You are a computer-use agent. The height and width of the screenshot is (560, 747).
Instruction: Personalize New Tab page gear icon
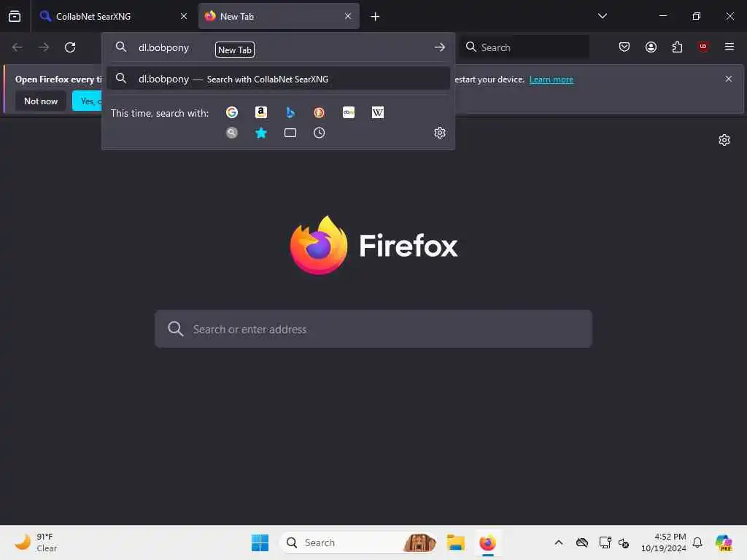[x=724, y=140]
